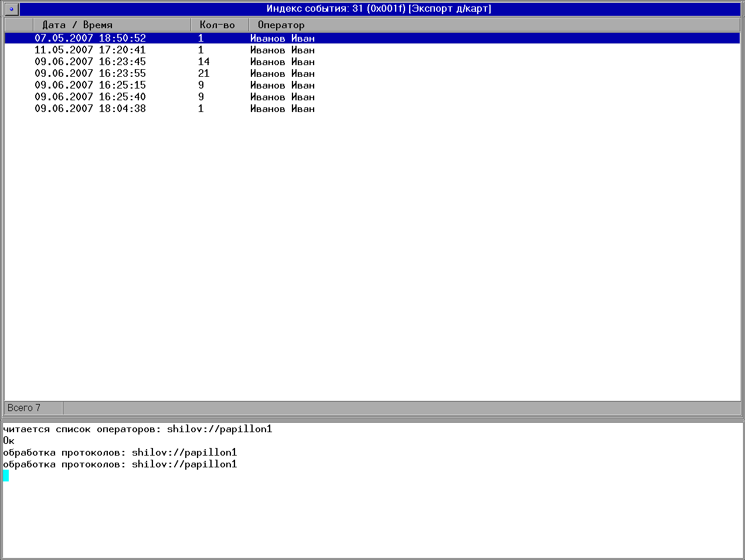Screen dimensions: 745x560
Task: Click the quantity value 14
Action: click(x=204, y=62)
